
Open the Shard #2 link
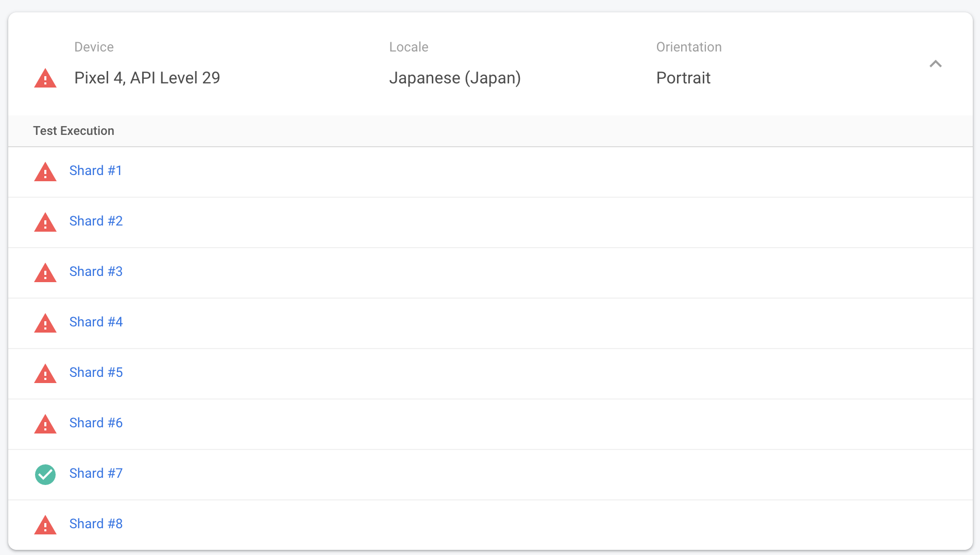(x=96, y=221)
